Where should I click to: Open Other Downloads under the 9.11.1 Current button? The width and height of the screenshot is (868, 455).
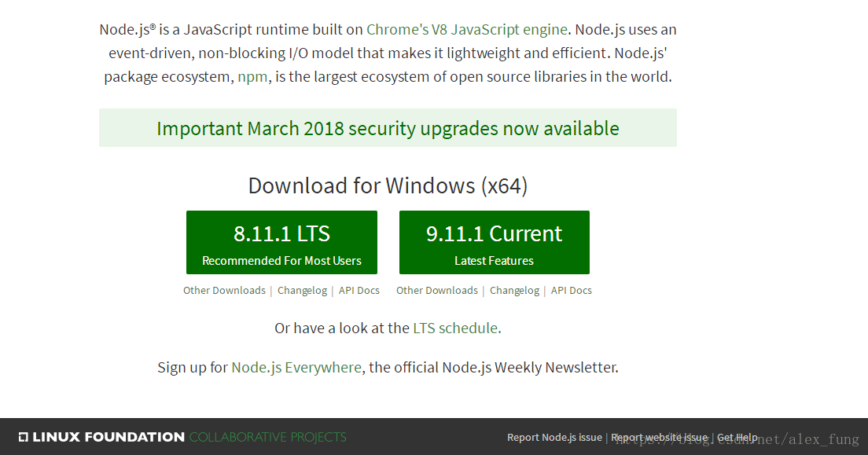pos(437,291)
